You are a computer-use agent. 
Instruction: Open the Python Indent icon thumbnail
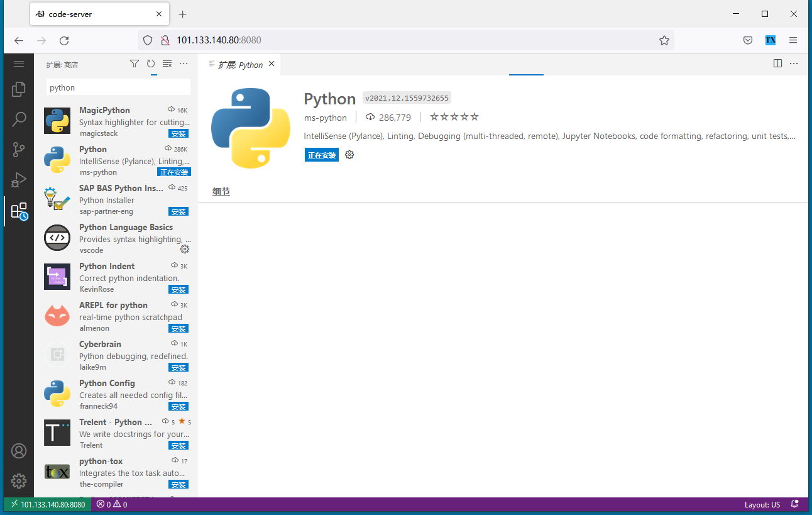click(x=57, y=277)
